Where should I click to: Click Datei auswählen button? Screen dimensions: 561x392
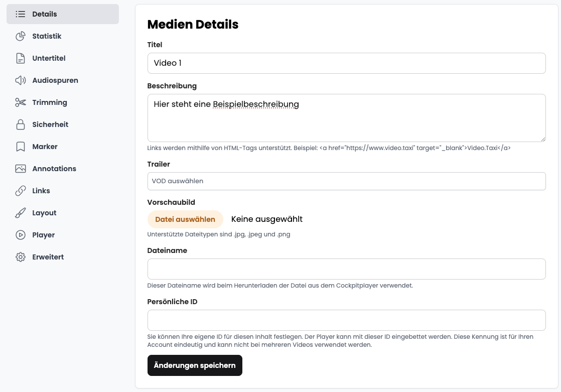pyautogui.click(x=185, y=219)
